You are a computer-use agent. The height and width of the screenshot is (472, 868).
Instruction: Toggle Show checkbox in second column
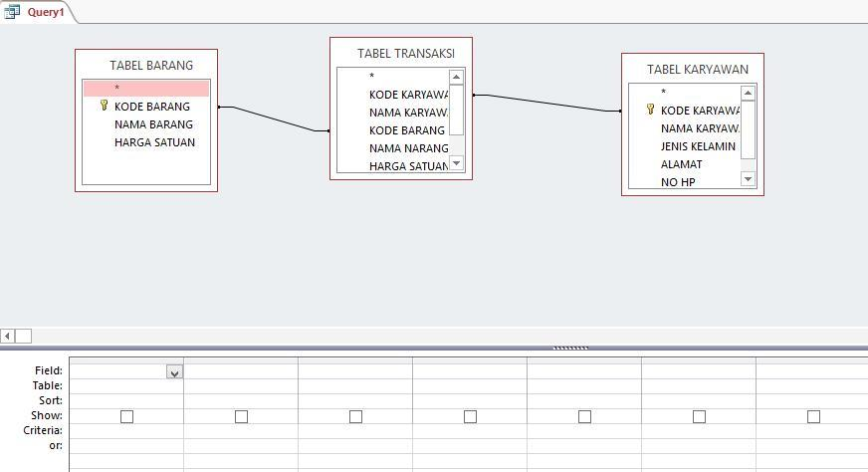click(x=241, y=416)
